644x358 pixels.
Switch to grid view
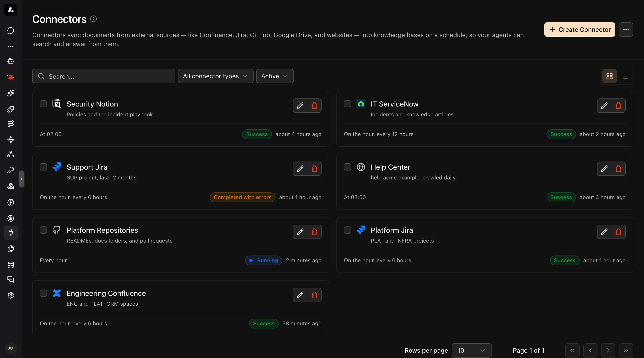tap(610, 76)
